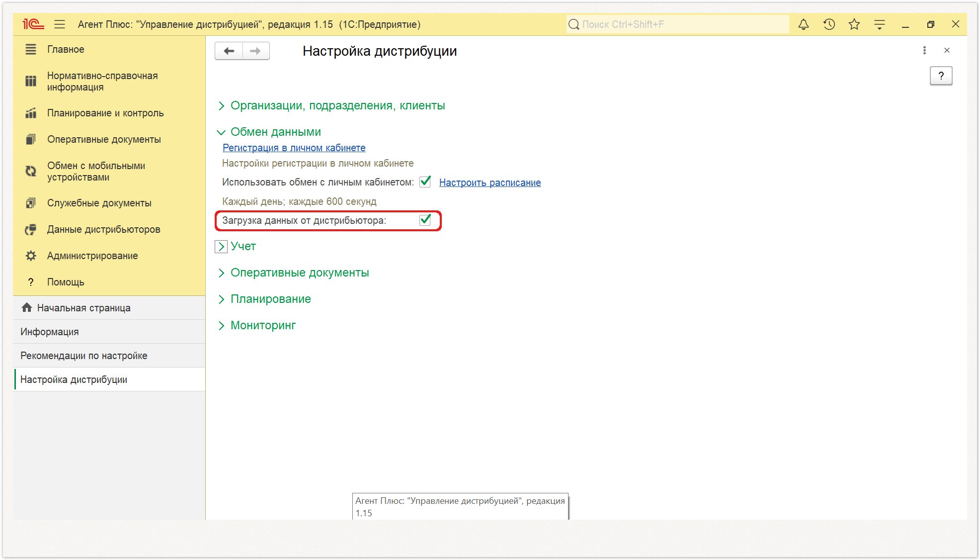The height and width of the screenshot is (560, 980).
Task: Select the Настройка дистрибуции open-window tab
Action: click(109, 379)
